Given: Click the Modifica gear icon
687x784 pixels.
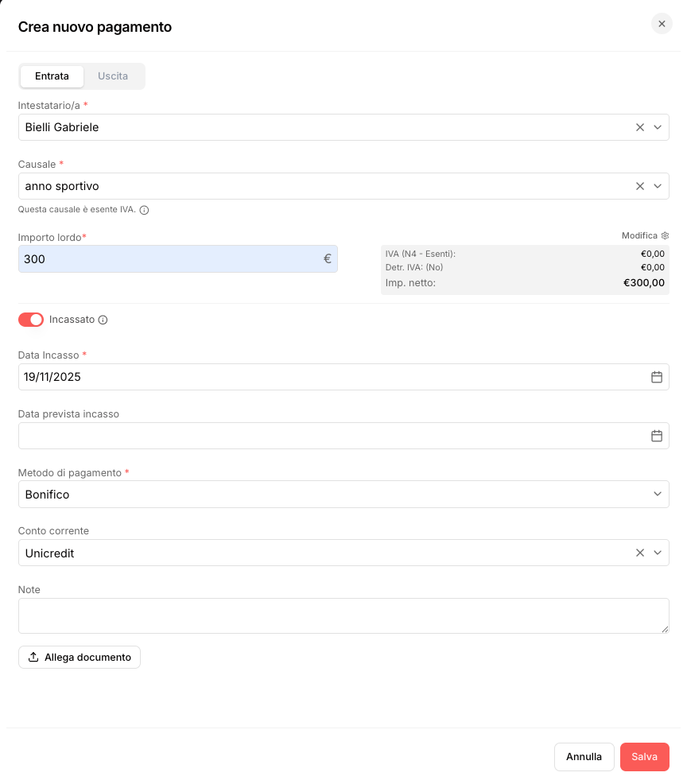Looking at the screenshot, I should (x=665, y=235).
